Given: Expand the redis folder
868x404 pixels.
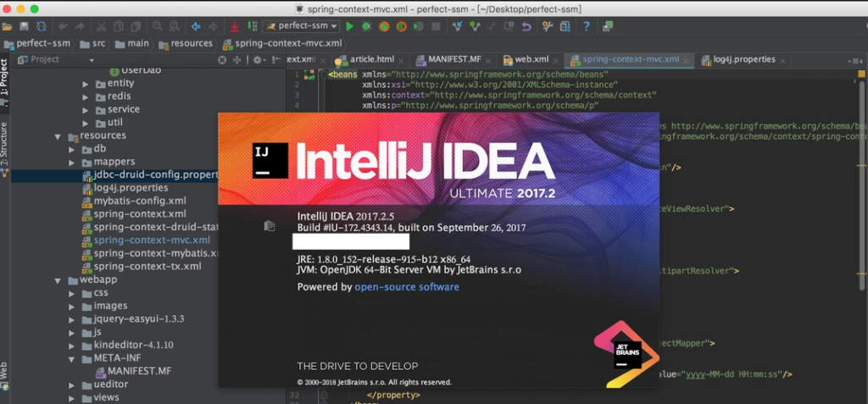Looking at the screenshot, I should (86, 97).
